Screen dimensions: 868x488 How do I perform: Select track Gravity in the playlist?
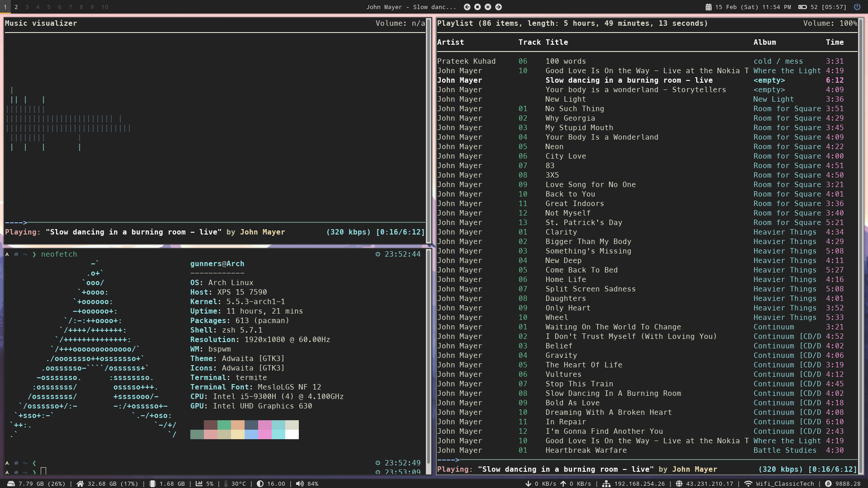561,355
